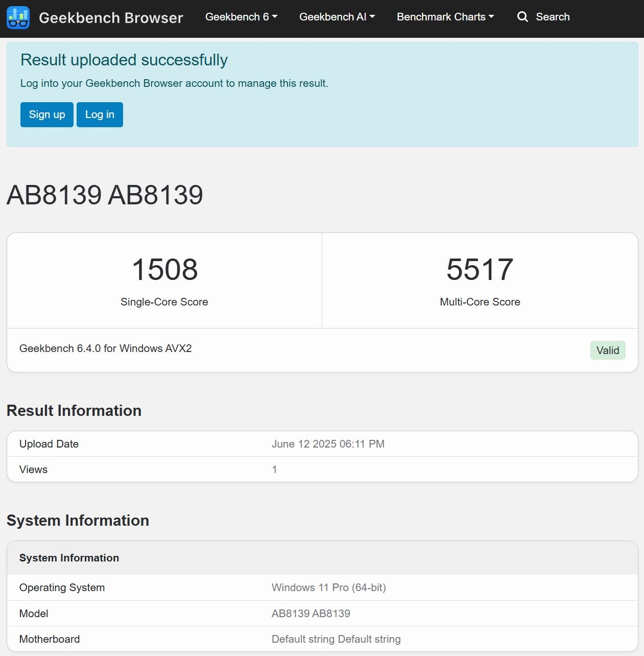
Task: Click the Windows 11 Pro operating system value
Action: [328, 588]
